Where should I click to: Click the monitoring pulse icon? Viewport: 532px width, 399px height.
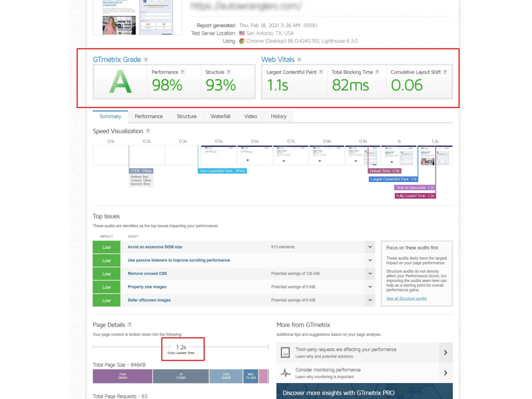click(x=285, y=373)
